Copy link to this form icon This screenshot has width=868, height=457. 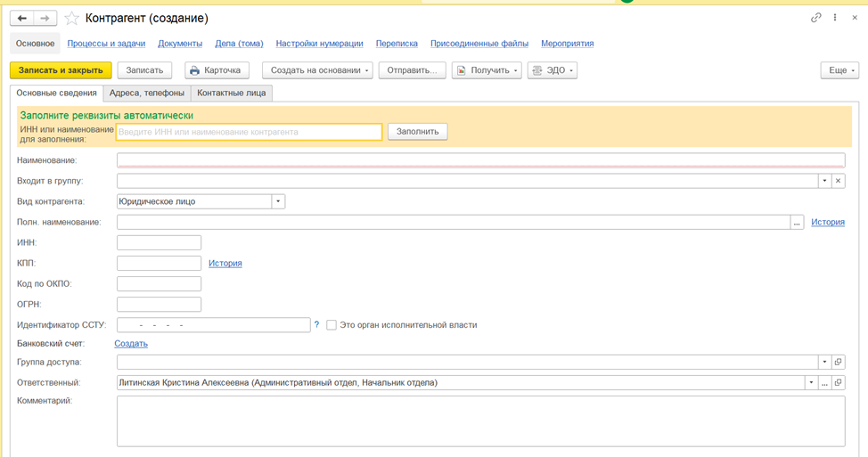click(815, 18)
